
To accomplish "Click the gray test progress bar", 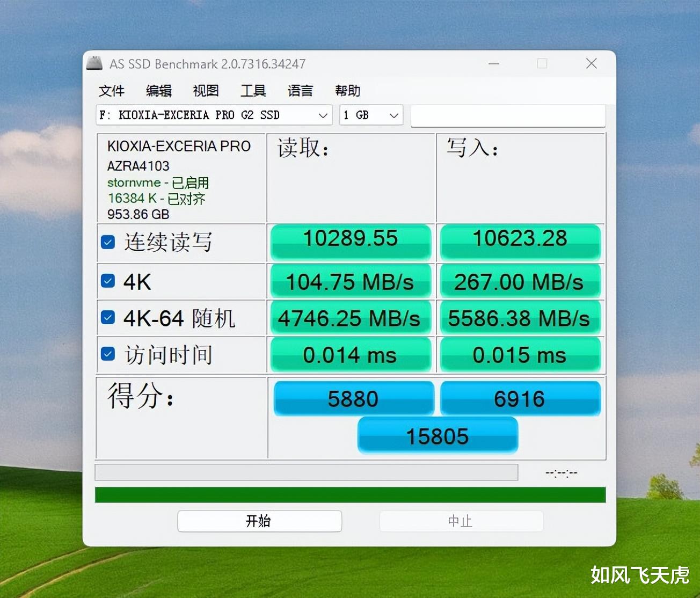I will click(x=307, y=472).
